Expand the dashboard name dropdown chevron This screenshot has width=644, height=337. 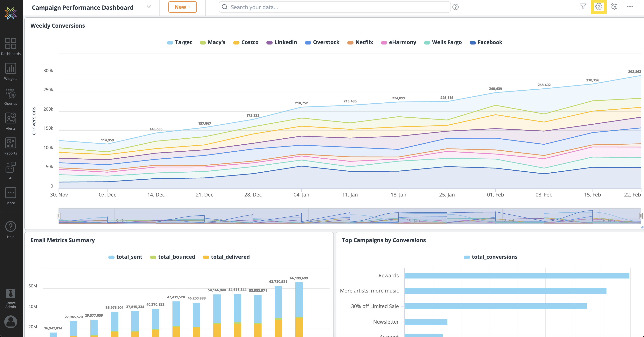pos(149,7)
